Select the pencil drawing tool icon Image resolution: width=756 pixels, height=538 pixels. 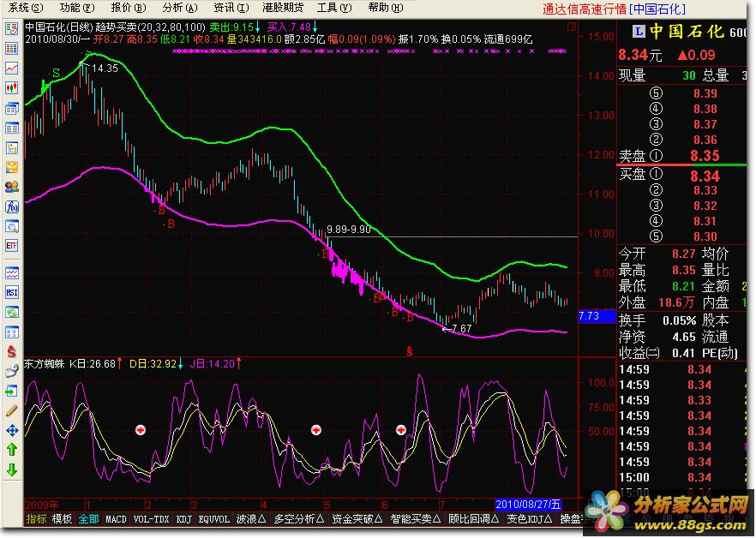pyautogui.click(x=12, y=410)
